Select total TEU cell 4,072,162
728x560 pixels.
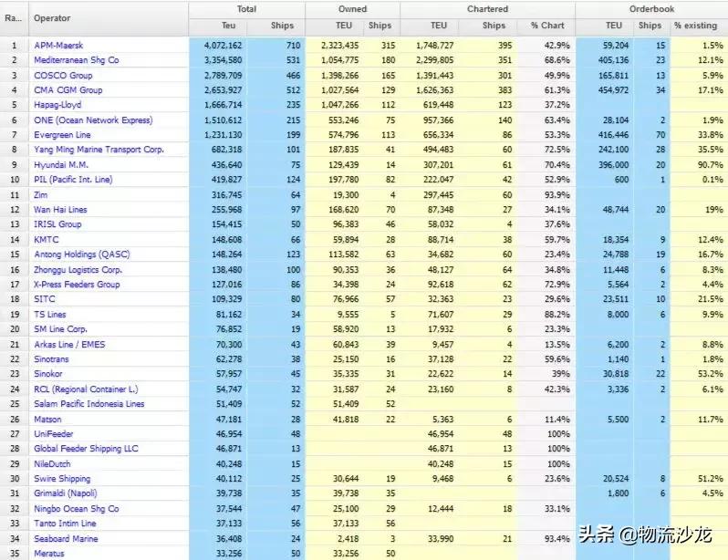pos(223,46)
